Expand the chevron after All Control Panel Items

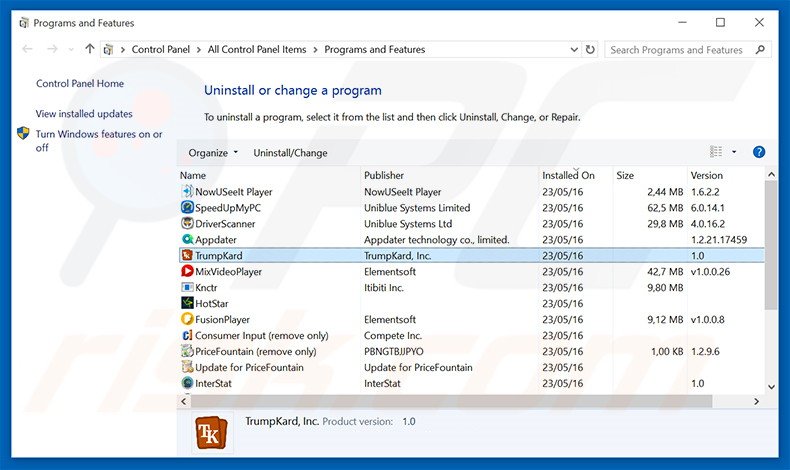coord(315,49)
